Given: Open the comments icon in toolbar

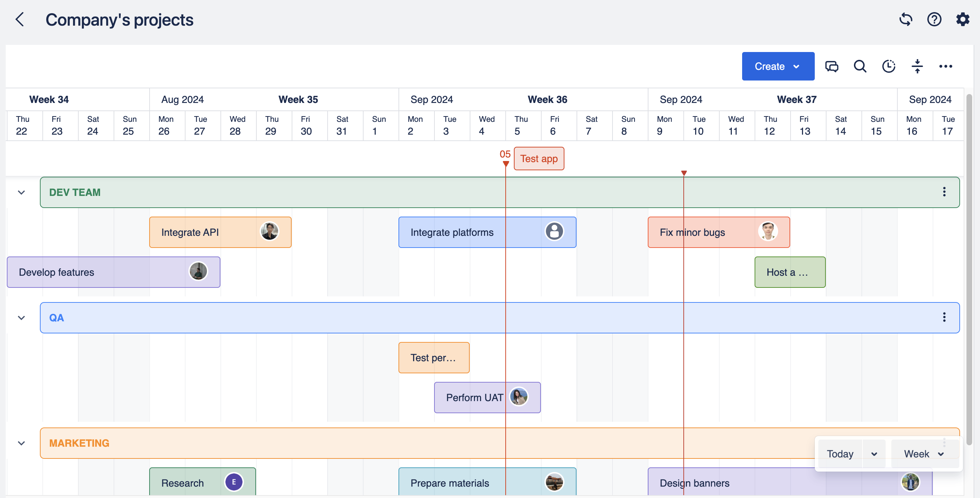Looking at the screenshot, I should point(832,66).
